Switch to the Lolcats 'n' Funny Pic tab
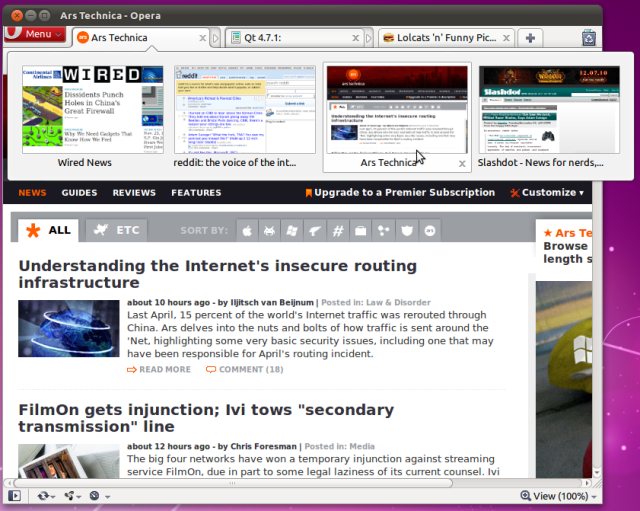This screenshot has height=511, width=640. tap(445, 38)
